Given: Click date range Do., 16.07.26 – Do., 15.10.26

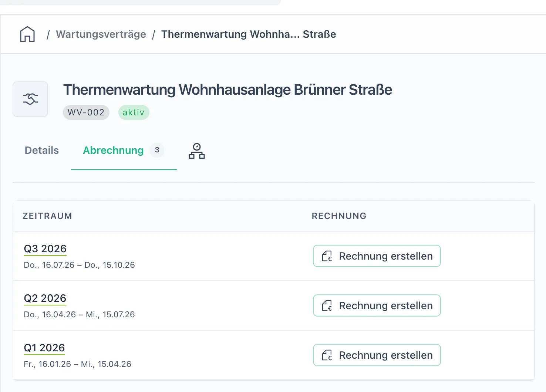Looking at the screenshot, I should 80,265.
